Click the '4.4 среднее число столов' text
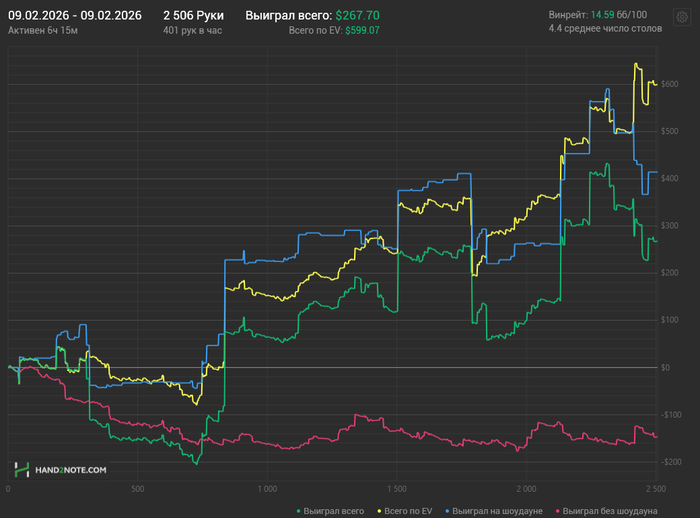The height and width of the screenshot is (518, 700). coord(605,29)
